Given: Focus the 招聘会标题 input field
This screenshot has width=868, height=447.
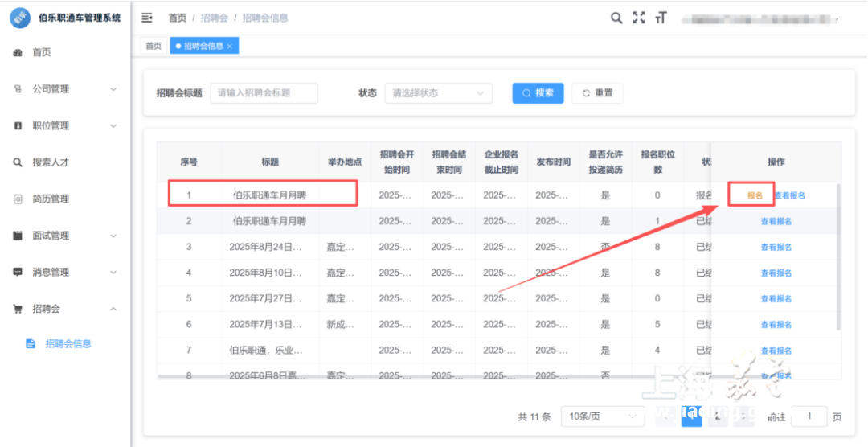Looking at the screenshot, I should tap(264, 93).
